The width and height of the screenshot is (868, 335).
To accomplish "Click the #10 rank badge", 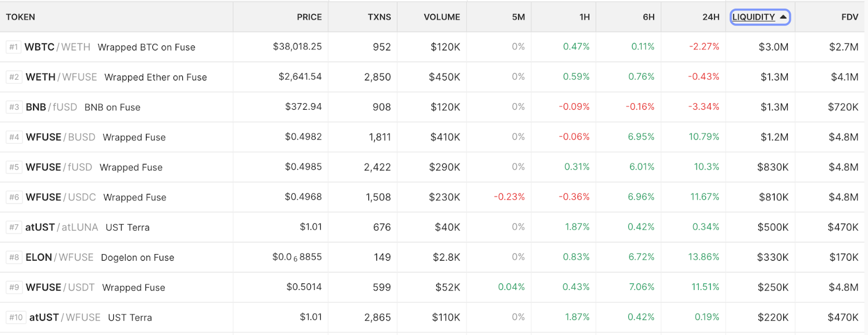I will tap(16, 318).
